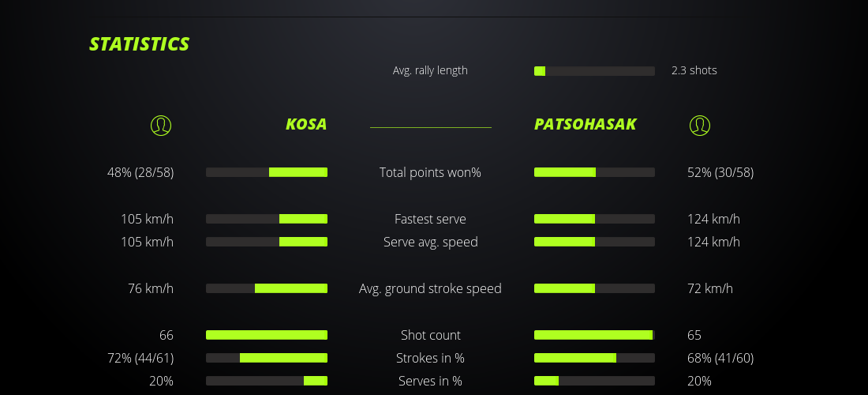Select the Serve avg. speed label
The width and height of the screenshot is (868, 395).
[430, 242]
